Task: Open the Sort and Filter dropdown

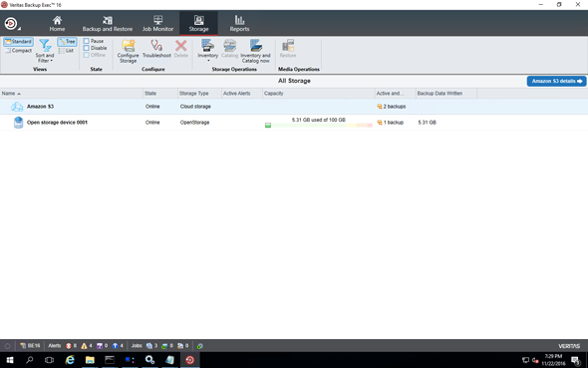Action: [45, 51]
